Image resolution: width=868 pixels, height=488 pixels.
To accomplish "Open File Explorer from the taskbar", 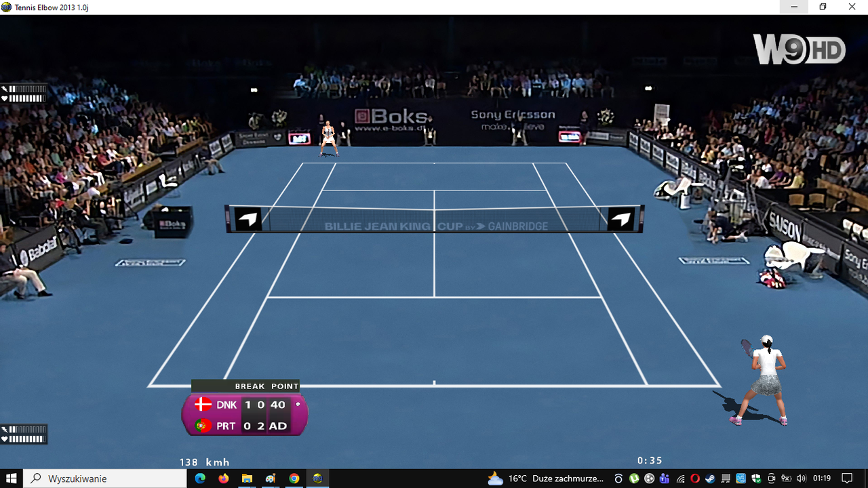I will click(247, 479).
